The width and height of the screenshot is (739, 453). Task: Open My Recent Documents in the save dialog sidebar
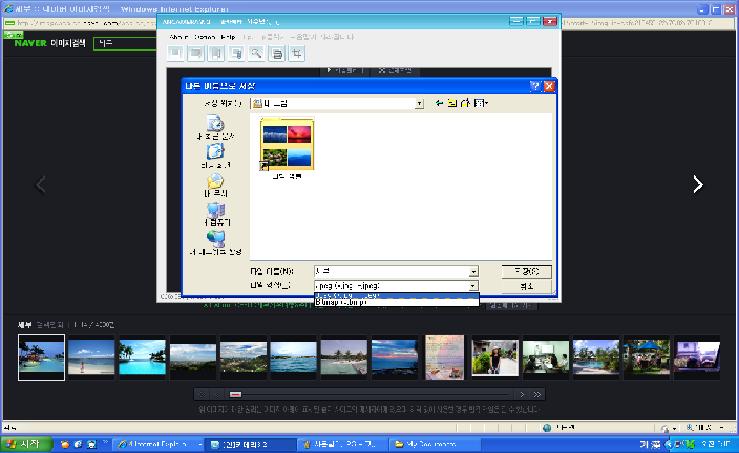(x=216, y=125)
